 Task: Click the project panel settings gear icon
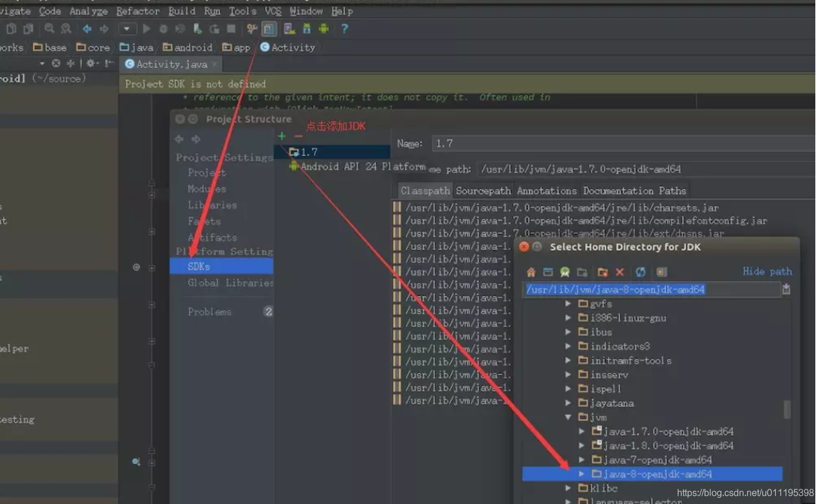pyautogui.click(x=92, y=63)
